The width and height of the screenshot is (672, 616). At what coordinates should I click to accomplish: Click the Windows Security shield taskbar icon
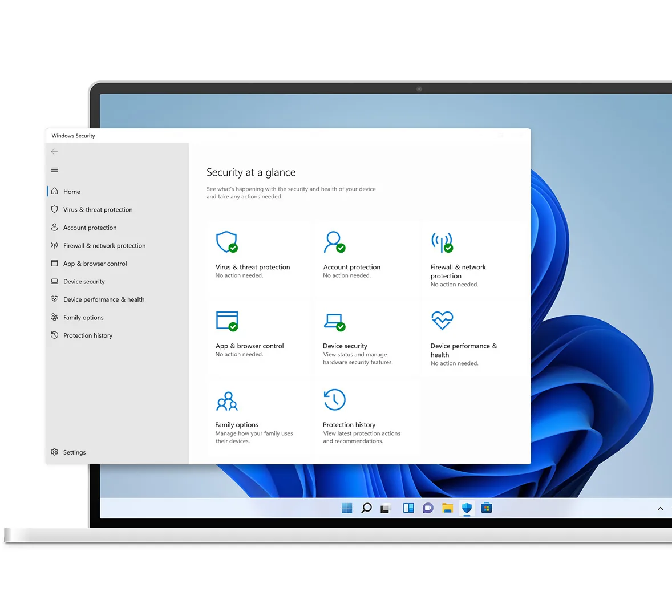click(x=467, y=508)
